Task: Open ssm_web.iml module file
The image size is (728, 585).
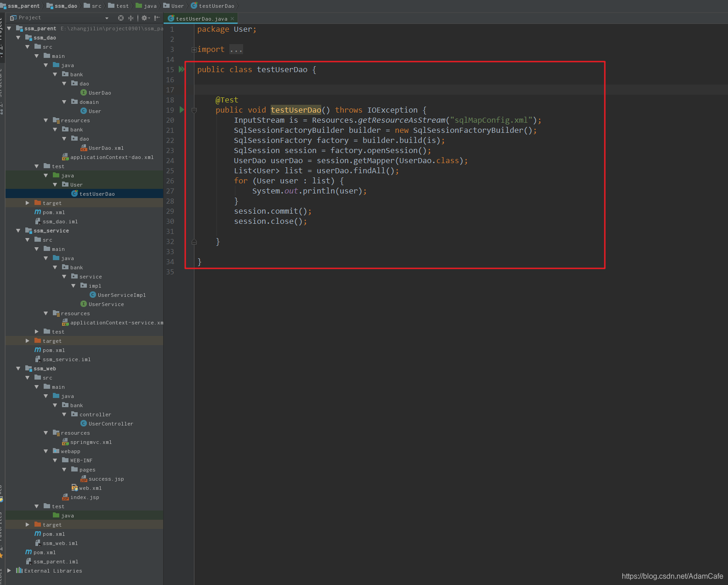Action: click(56, 543)
